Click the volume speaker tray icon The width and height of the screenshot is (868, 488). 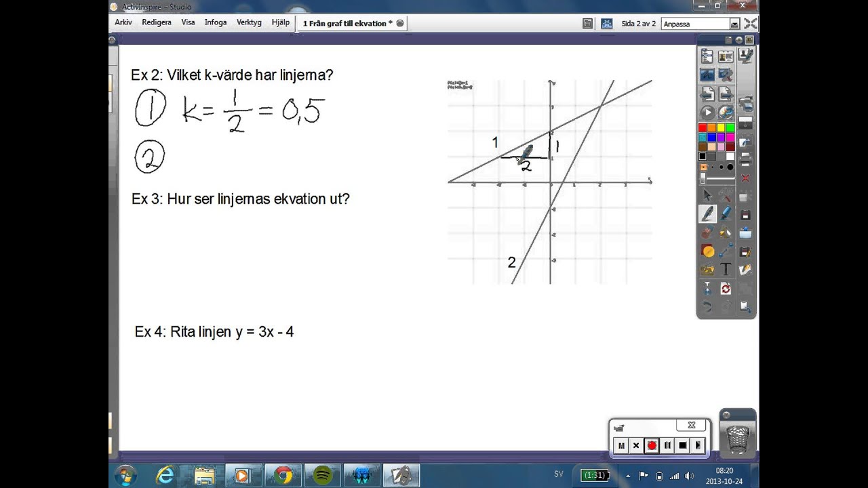(x=690, y=476)
